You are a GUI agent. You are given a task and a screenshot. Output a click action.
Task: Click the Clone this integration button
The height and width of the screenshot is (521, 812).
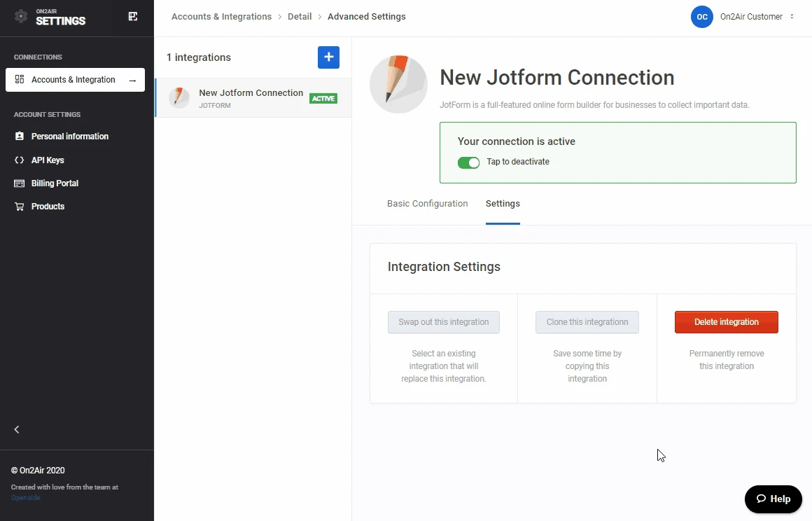pyautogui.click(x=587, y=322)
